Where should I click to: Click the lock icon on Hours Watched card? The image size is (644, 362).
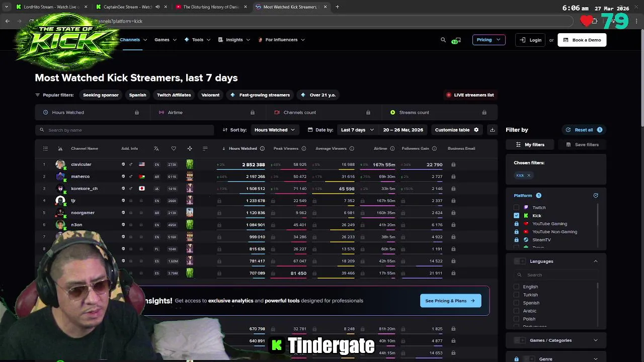click(137, 113)
